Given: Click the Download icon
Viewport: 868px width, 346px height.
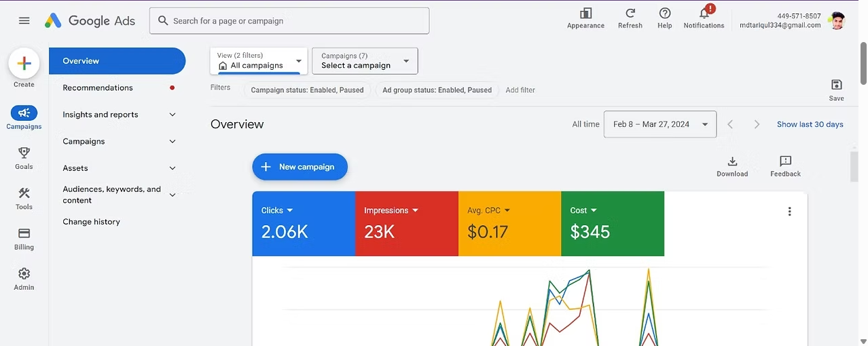Looking at the screenshot, I should 732,161.
